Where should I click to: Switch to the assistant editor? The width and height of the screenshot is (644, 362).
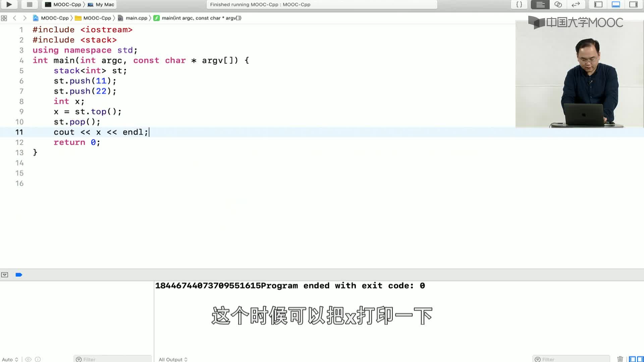[558, 4]
